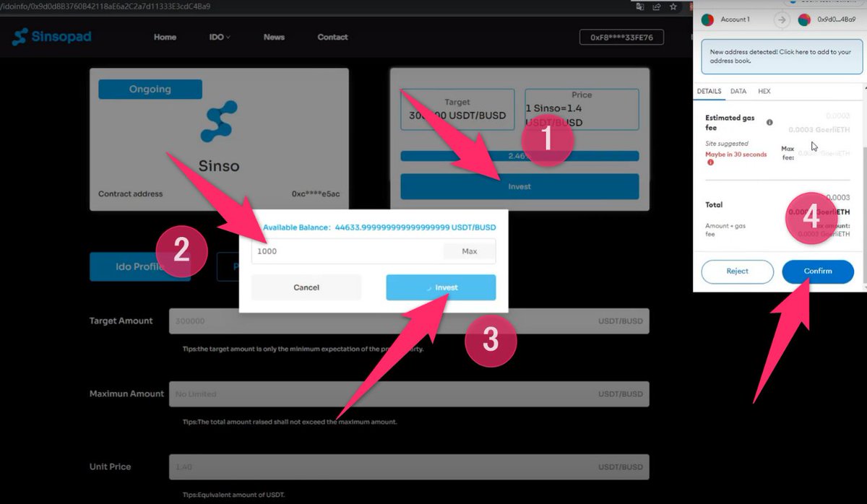Viewport: 867px width, 504px height.
Task: Open the News page
Action: point(274,37)
